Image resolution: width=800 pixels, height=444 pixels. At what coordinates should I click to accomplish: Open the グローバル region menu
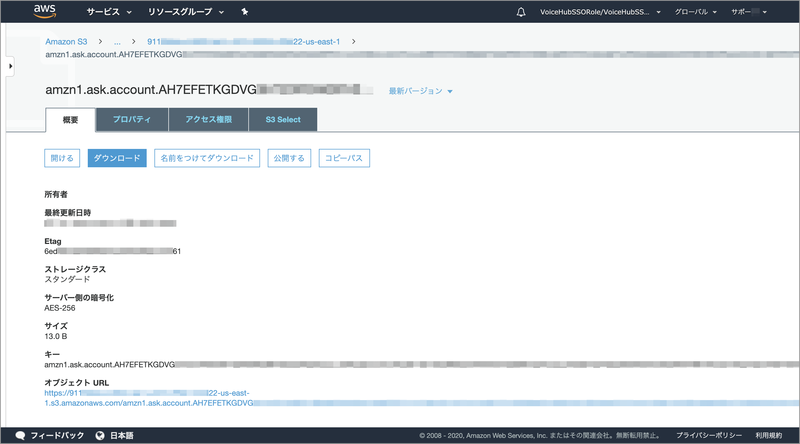click(x=695, y=12)
